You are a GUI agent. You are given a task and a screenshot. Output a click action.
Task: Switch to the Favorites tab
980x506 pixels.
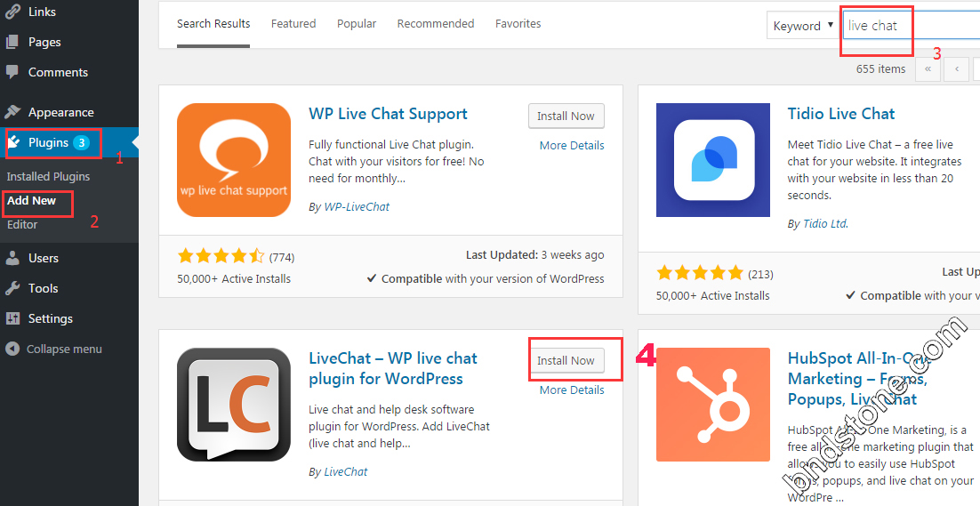coord(518,24)
